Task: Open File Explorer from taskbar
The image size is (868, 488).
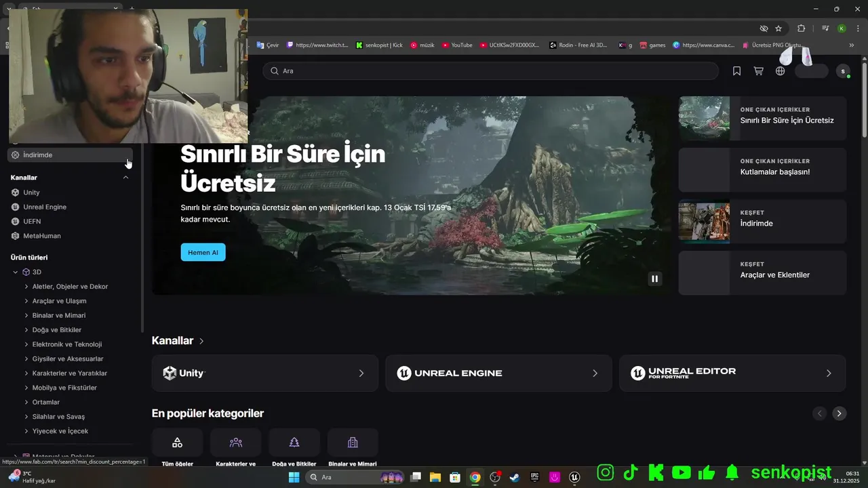Action: coord(435,477)
